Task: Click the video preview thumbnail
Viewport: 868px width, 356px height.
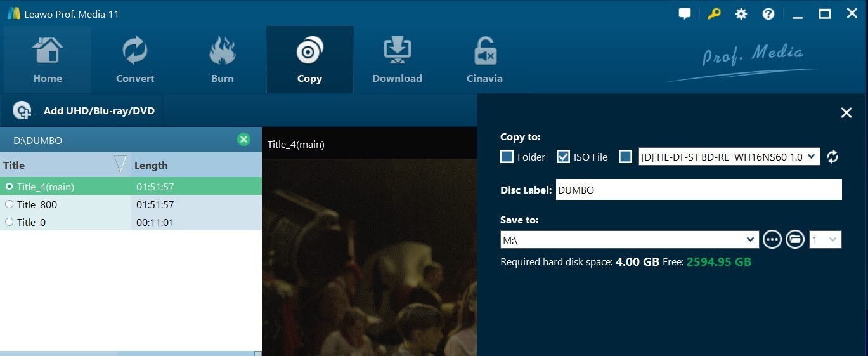Action: [x=369, y=257]
